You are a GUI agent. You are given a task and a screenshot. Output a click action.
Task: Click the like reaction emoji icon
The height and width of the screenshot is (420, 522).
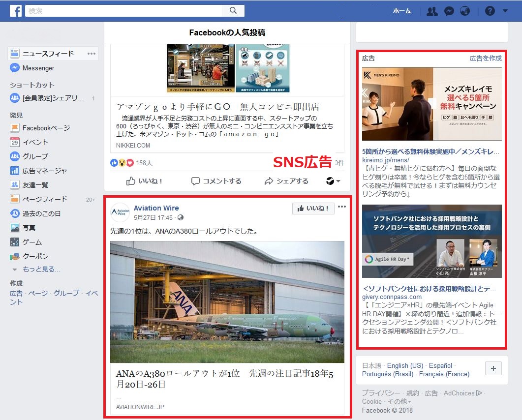tap(114, 163)
